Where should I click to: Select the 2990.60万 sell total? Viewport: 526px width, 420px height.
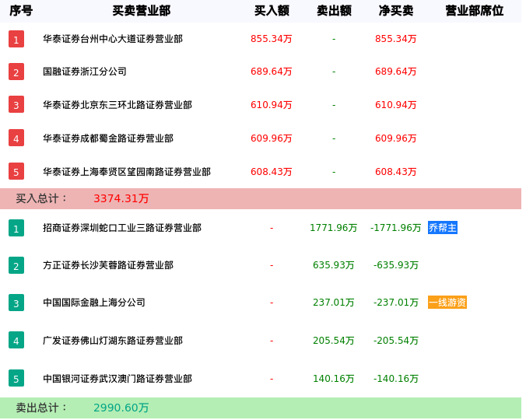(x=121, y=408)
